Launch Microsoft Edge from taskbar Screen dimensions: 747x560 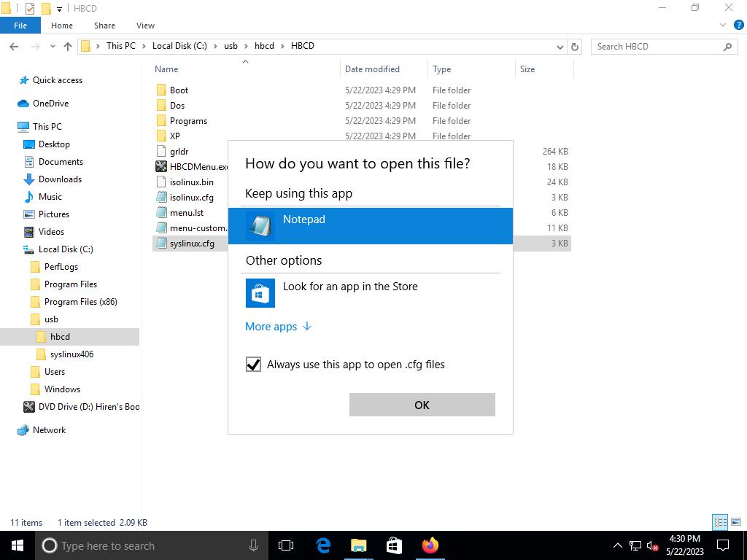tap(323, 545)
